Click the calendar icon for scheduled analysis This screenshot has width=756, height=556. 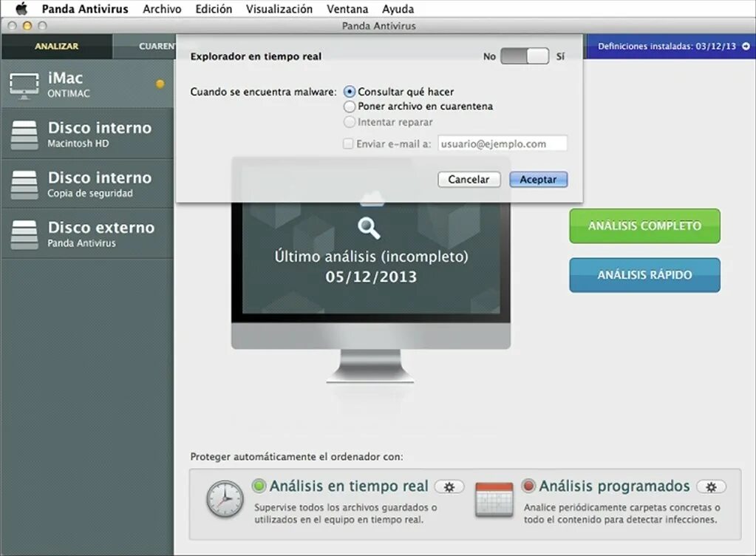click(494, 500)
